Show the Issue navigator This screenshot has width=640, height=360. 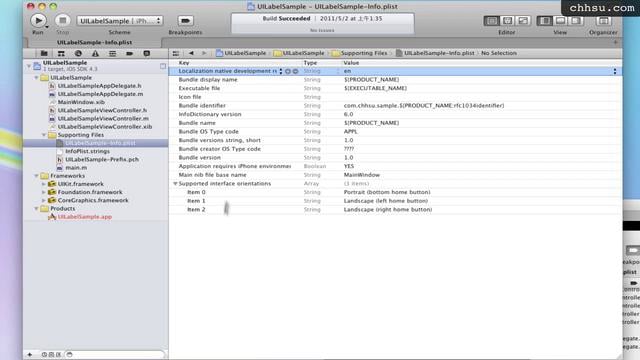click(95, 53)
